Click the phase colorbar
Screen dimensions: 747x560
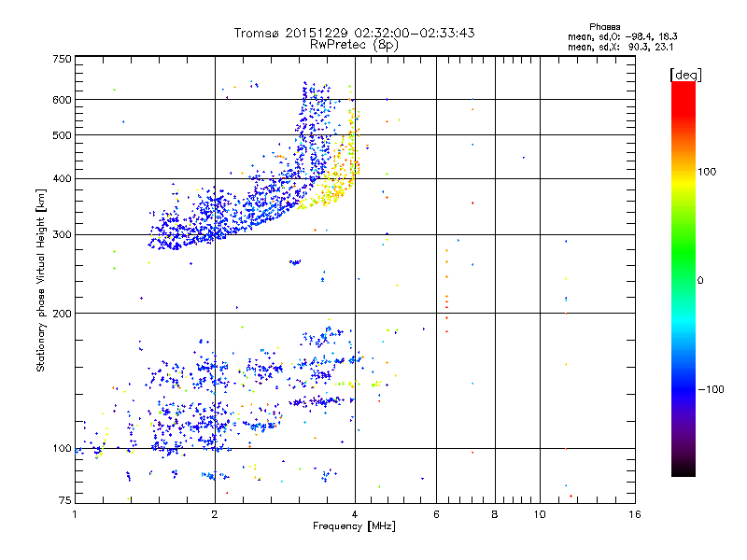tap(684, 278)
